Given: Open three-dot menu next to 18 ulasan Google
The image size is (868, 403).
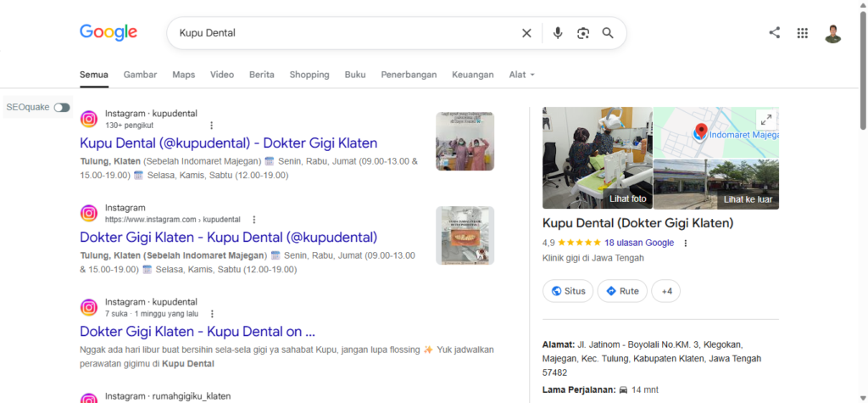Looking at the screenshot, I should [685, 243].
